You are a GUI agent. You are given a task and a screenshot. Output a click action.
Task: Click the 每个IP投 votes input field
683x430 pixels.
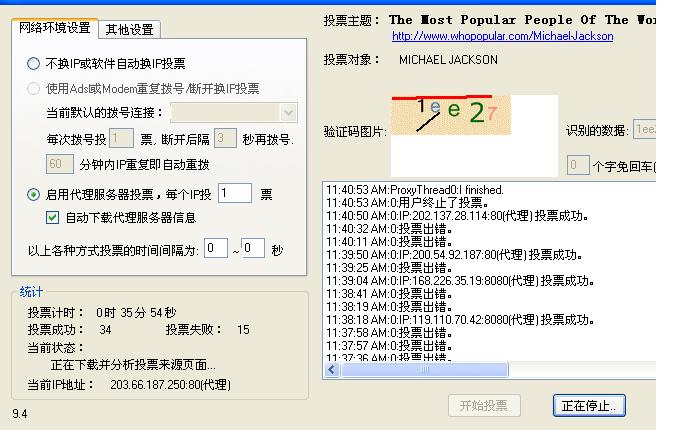pos(234,193)
